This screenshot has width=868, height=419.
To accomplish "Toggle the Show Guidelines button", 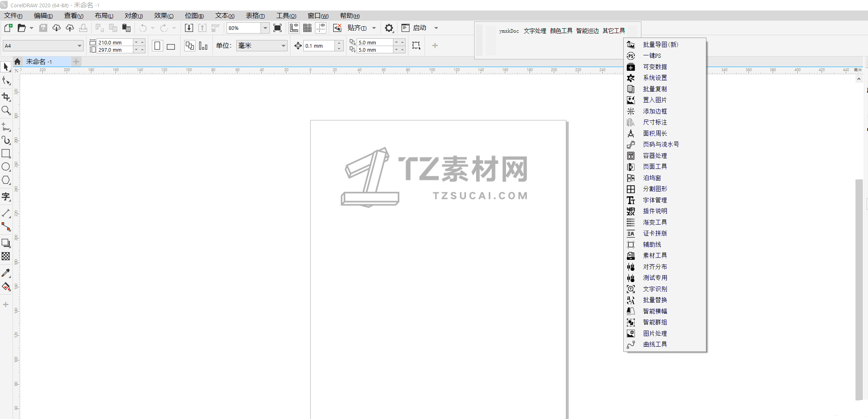I will (321, 28).
